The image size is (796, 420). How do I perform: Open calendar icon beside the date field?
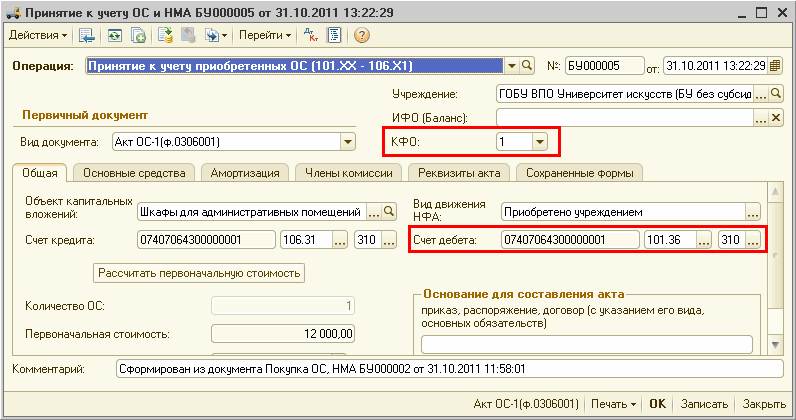click(775, 66)
